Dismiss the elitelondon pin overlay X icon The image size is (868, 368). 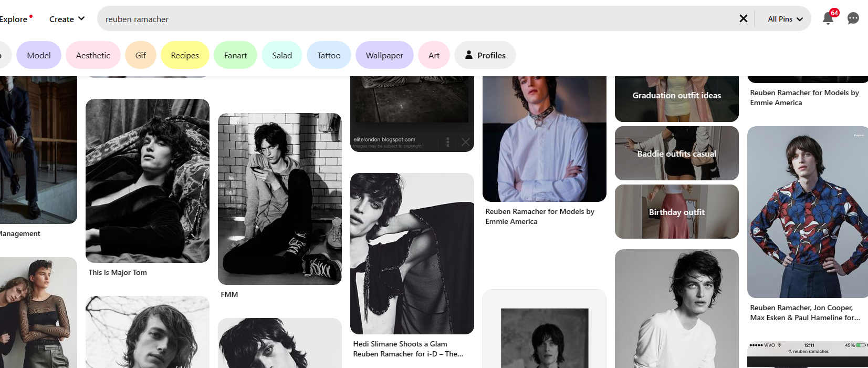click(466, 142)
